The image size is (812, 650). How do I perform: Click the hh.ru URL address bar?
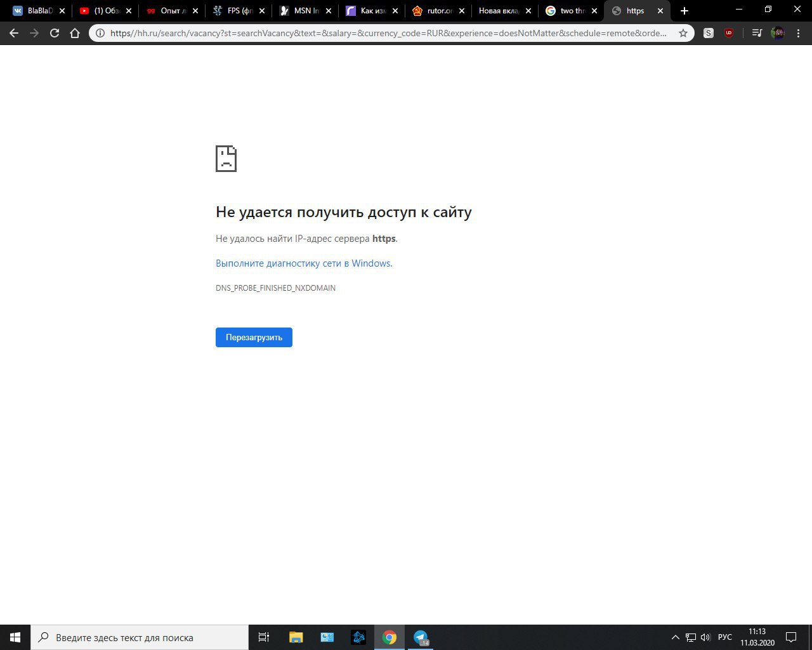coord(388,33)
